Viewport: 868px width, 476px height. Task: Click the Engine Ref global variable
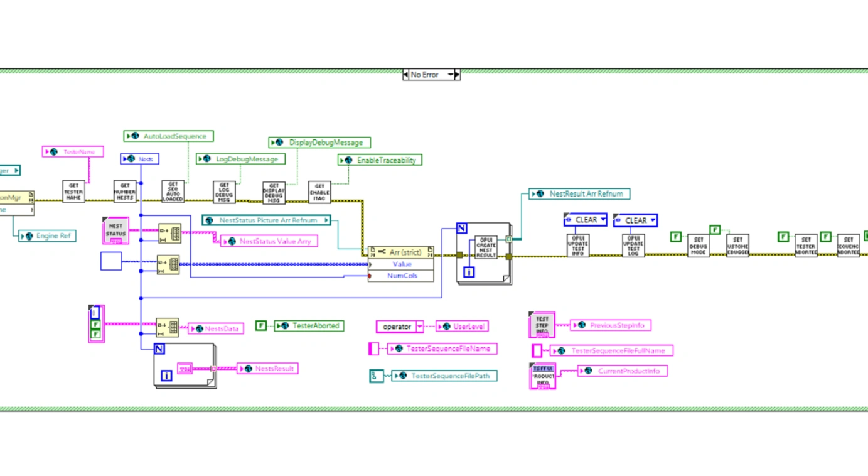coord(48,236)
